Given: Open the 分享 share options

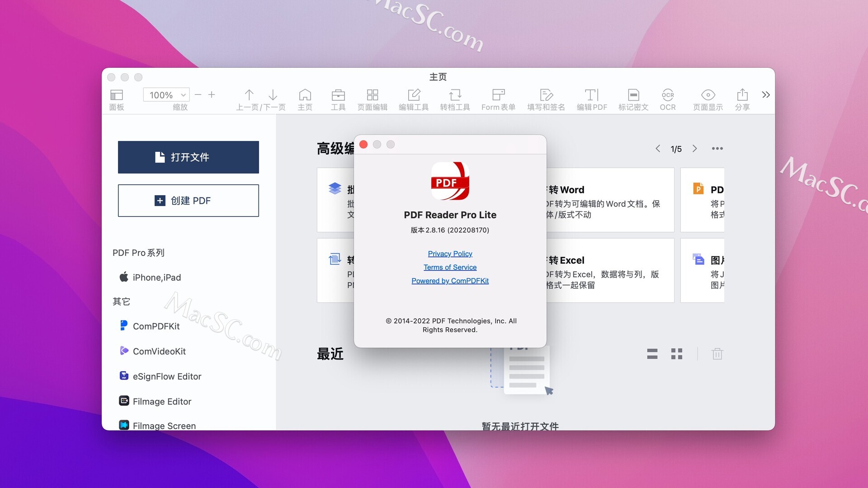Looking at the screenshot, I should click(742, 99).
